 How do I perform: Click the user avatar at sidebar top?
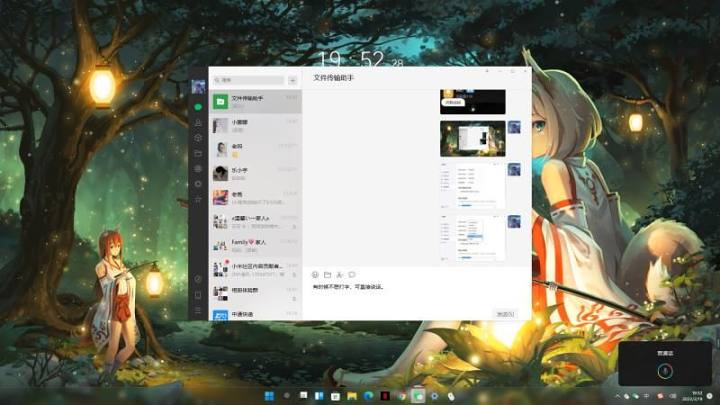point(199,85)
